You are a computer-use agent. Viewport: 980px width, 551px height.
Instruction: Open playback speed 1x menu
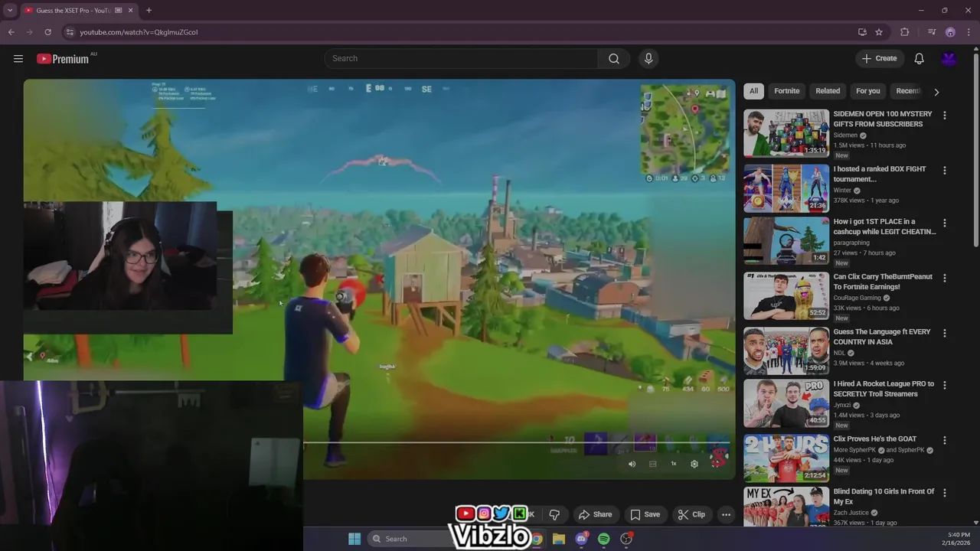(674, 464)
